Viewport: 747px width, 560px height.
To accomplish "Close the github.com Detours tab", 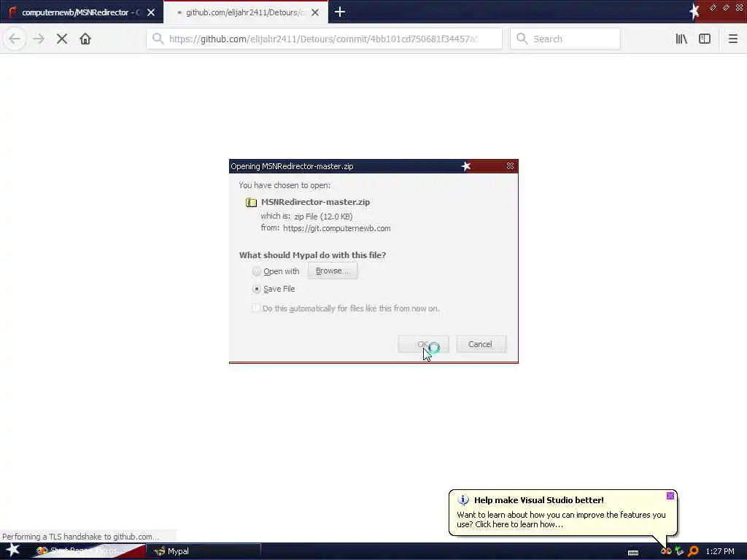I will tap(315, 12).
